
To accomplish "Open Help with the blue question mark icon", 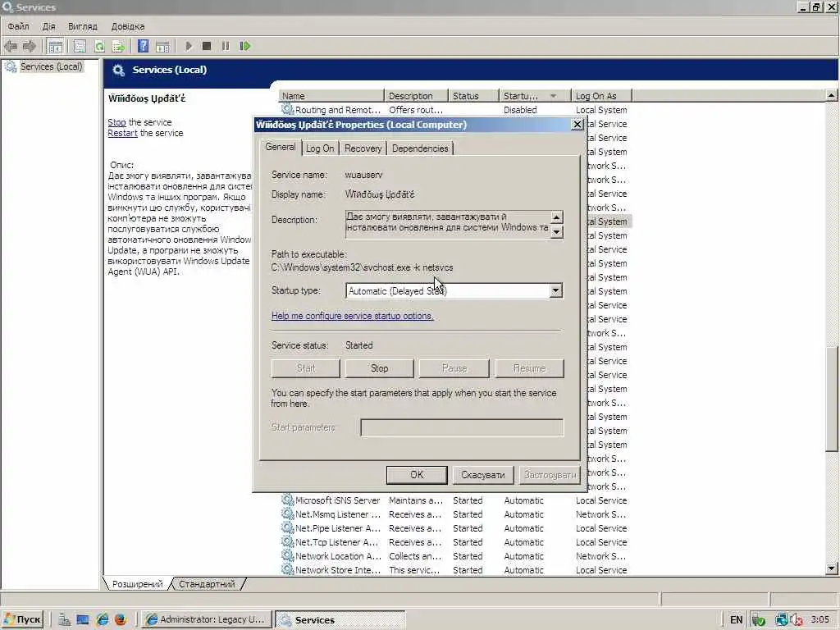I will click(x=143, y=46).
